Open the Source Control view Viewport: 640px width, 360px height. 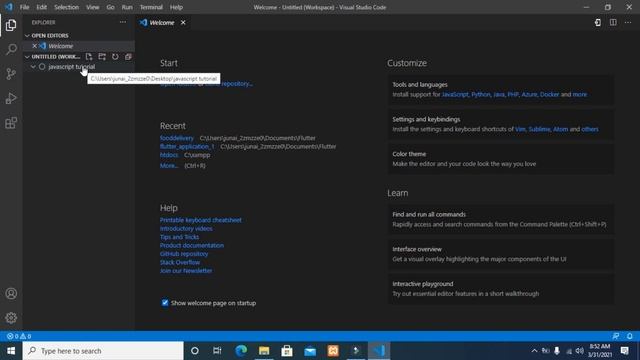pos(11,74)
